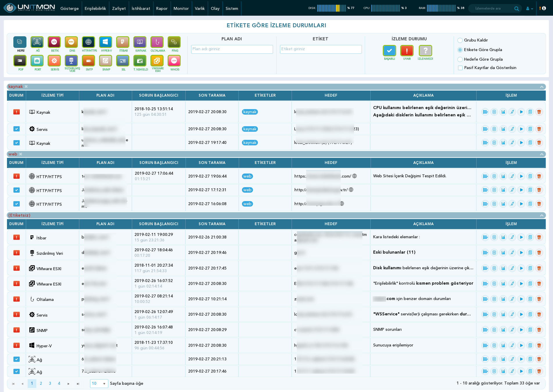Go to page 4
The width and height of the screenshot is (553, 392).
tap(59, 383)
